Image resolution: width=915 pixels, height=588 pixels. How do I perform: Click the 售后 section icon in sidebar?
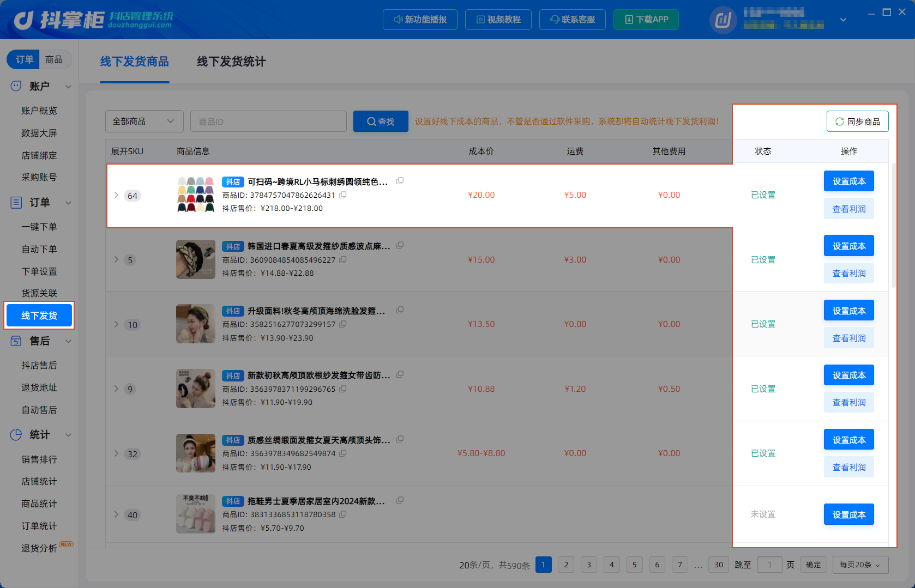coord(16,341)
